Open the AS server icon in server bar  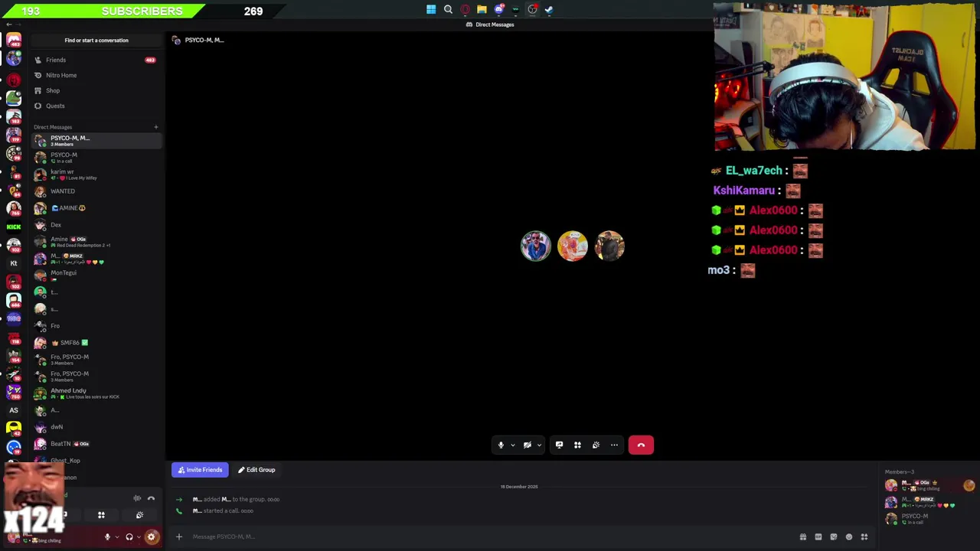click(14, 410)
